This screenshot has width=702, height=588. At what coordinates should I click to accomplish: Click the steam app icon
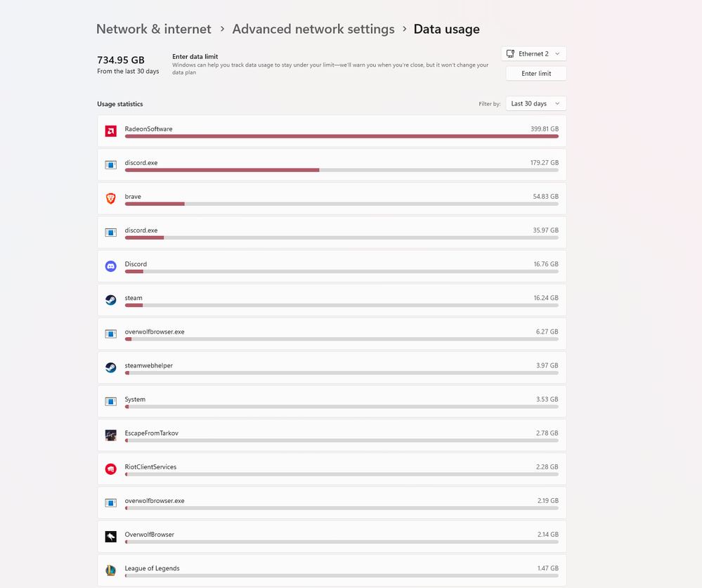[110, 300]
